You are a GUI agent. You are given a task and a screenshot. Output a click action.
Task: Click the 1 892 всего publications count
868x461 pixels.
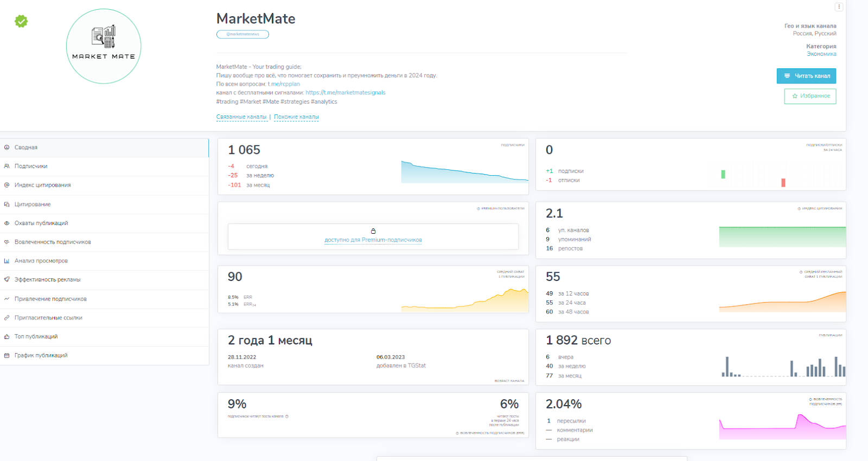coord(578,340)
